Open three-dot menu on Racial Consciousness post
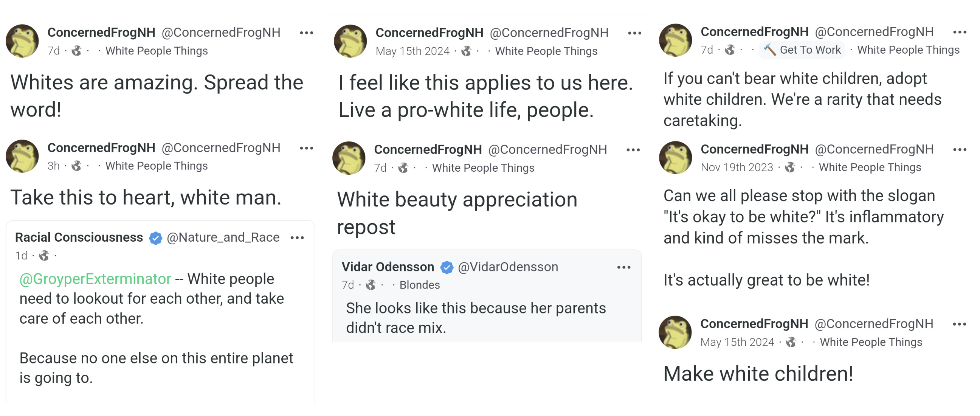 (297, 238)
